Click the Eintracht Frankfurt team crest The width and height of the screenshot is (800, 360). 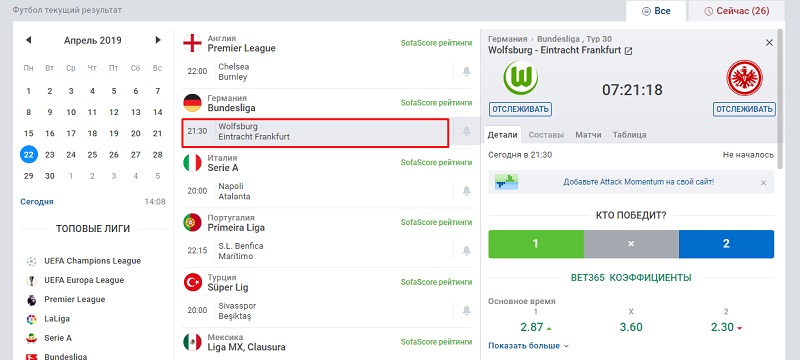click(744, 79)
